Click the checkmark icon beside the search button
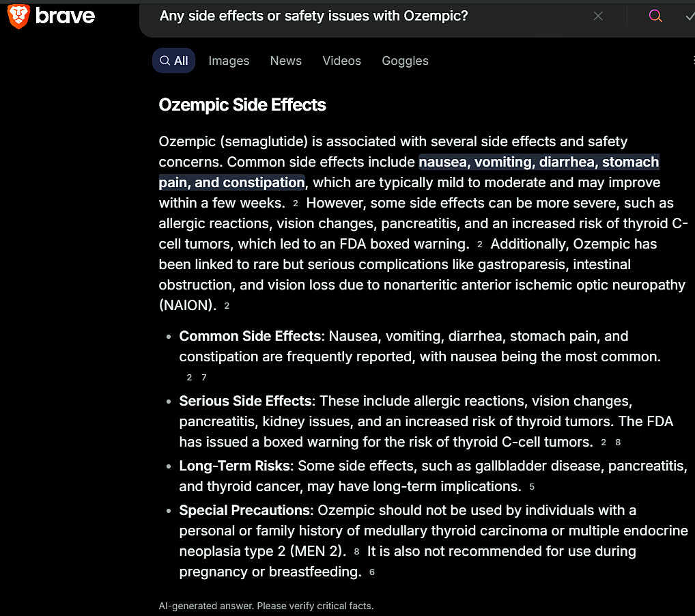 coord(689,16)
